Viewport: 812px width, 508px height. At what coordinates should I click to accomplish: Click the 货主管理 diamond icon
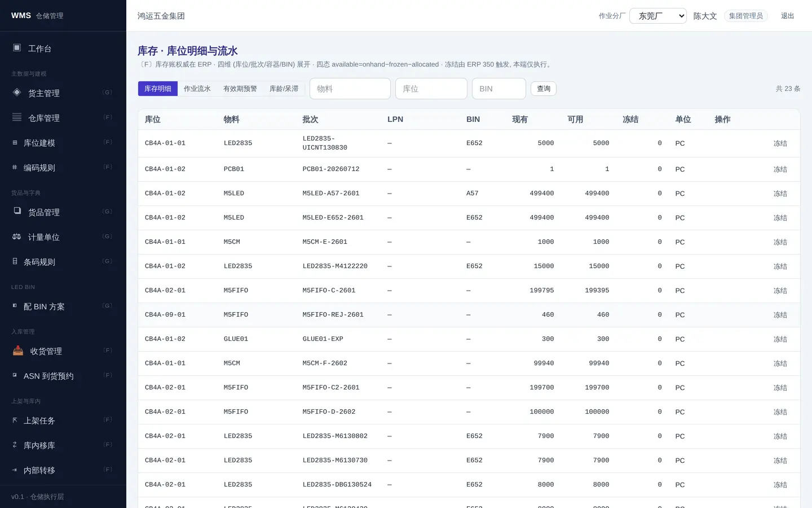point(17,93)
